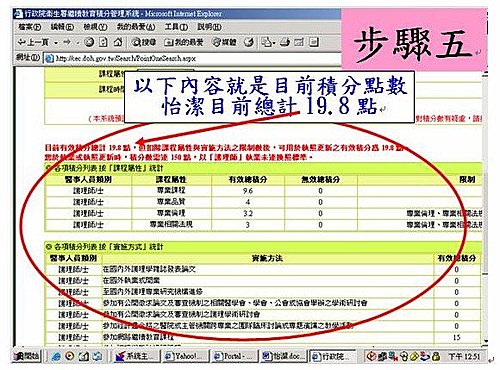This screenshot has height=370, width=500.
Task: Open the 我的最愛(A) menu
Action: 136,27
